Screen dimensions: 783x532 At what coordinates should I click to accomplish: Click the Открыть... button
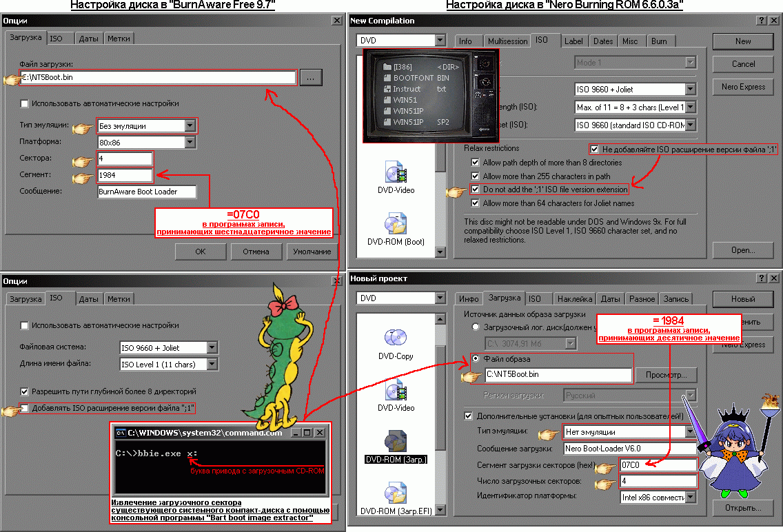point(743,508)
